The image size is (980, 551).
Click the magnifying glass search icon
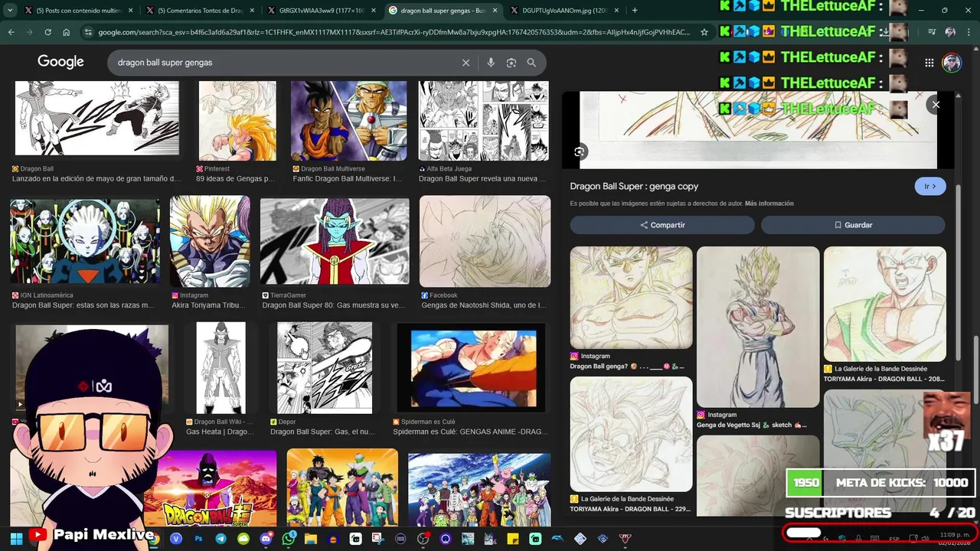(x=531, y=63)
